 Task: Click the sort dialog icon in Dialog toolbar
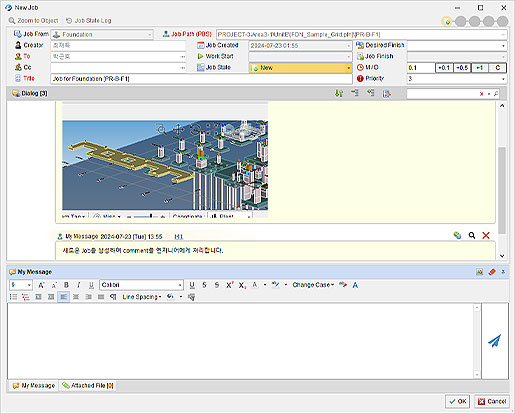coord(339,94)
